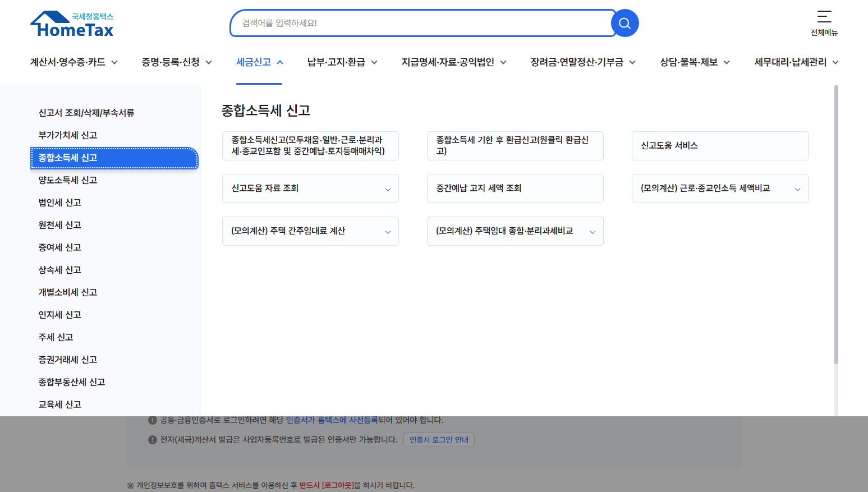
Task: Select 인지세 신고 in sidebar
Action: [x=60, y=315]
